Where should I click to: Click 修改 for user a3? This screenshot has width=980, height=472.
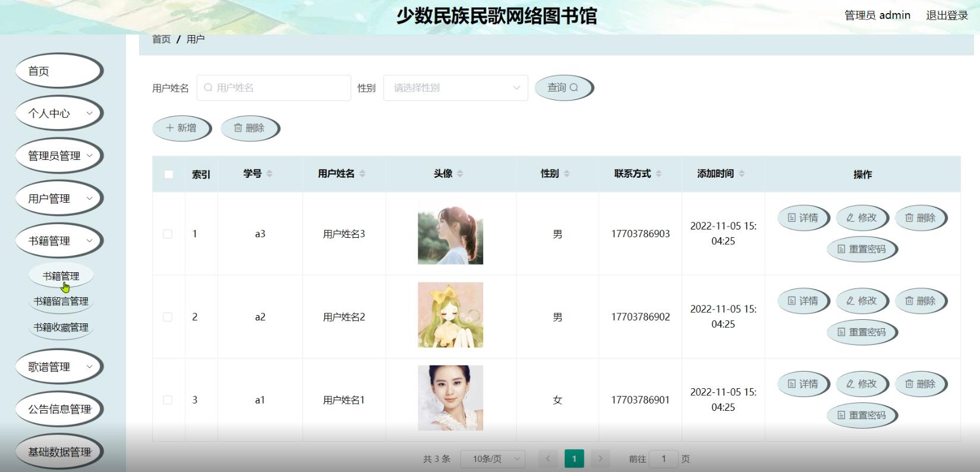862,218
